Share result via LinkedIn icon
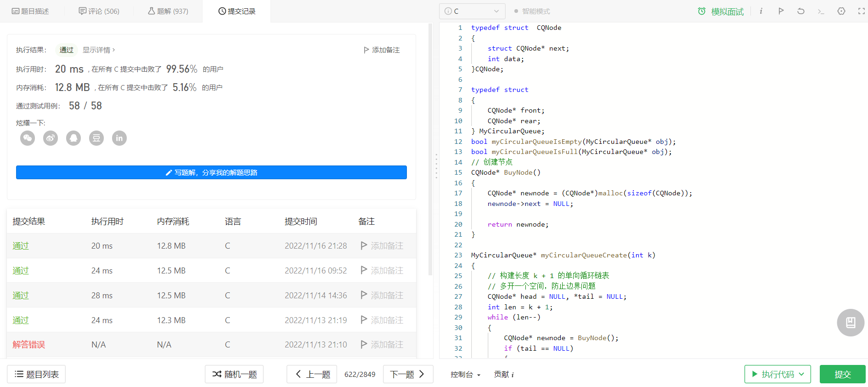Image resolution: width=868 pixels, height=387 pixels. (x=119, y=138)
